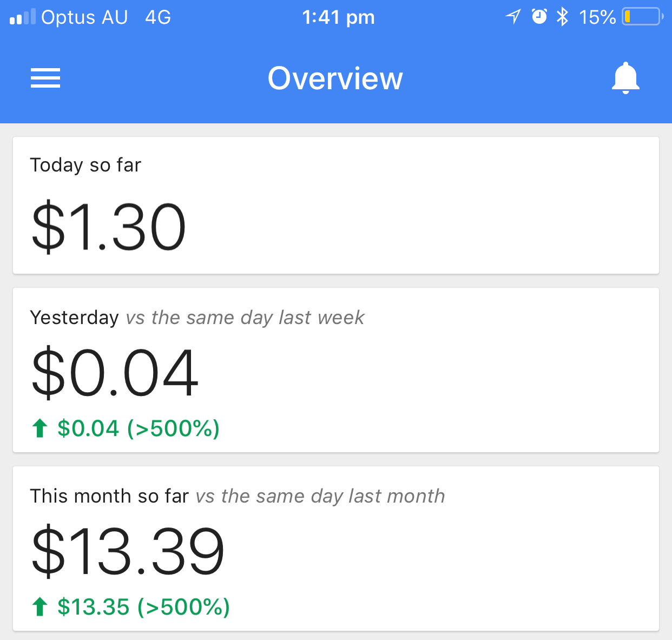Tap the $0.04 yesterday earnings figure

(x=115, y=373)
